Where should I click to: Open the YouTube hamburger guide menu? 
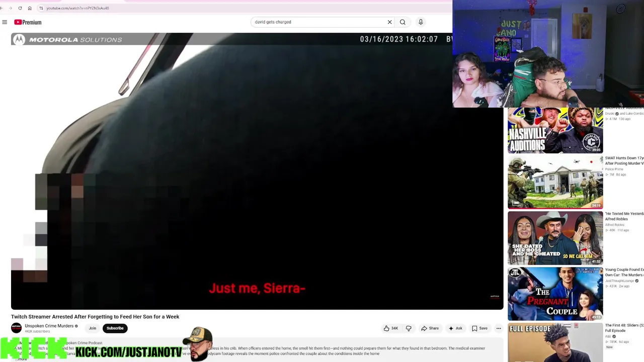click(x=5, y=22)
